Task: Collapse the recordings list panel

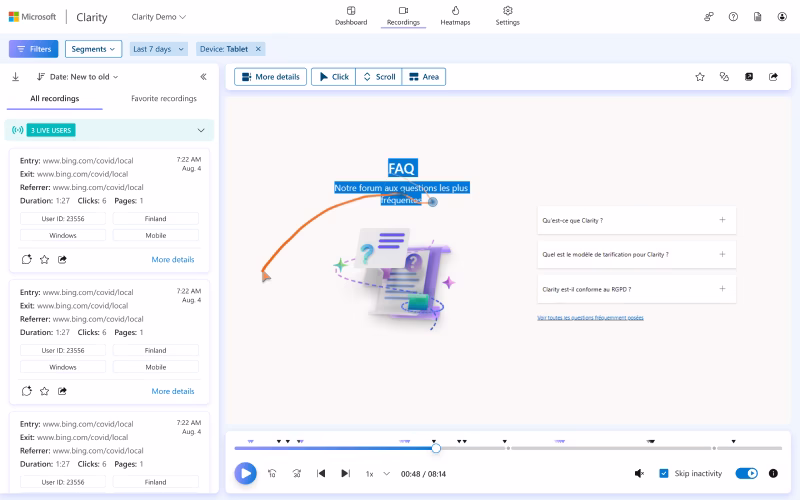Action: tap(203, 77)
